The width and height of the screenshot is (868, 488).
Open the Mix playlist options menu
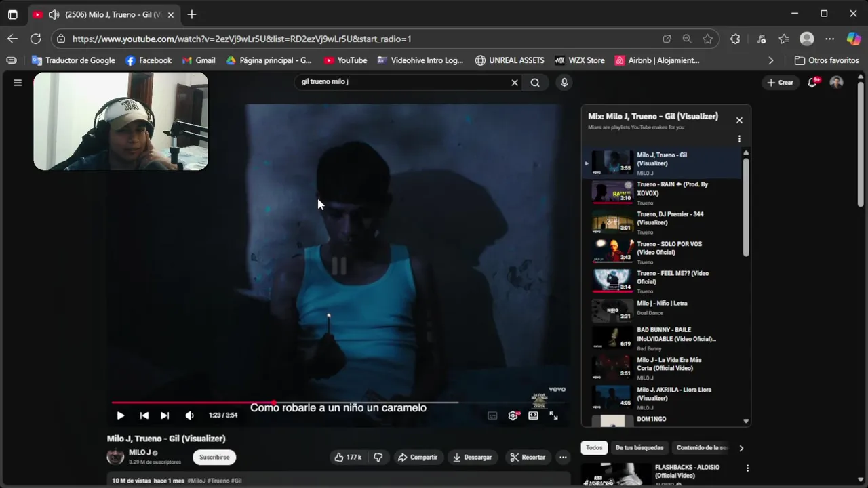click(x=739, y=139)
